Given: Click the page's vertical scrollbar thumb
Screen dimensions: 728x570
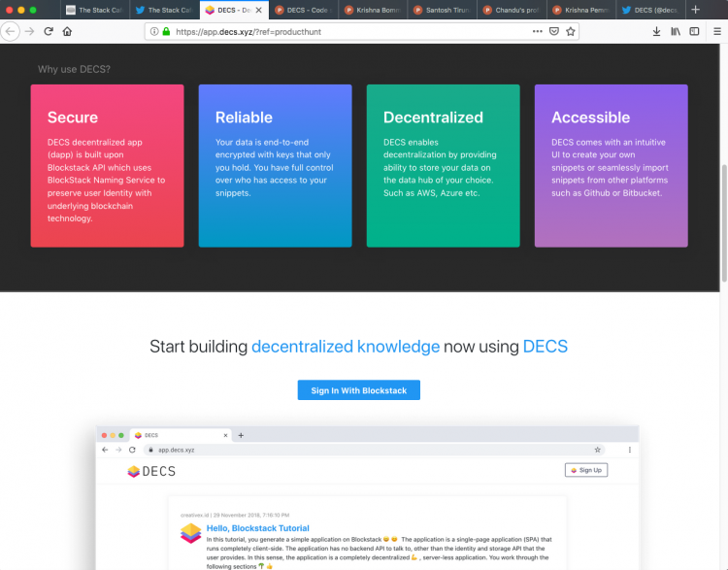Looking at the screenshot, I should (724, 223).
